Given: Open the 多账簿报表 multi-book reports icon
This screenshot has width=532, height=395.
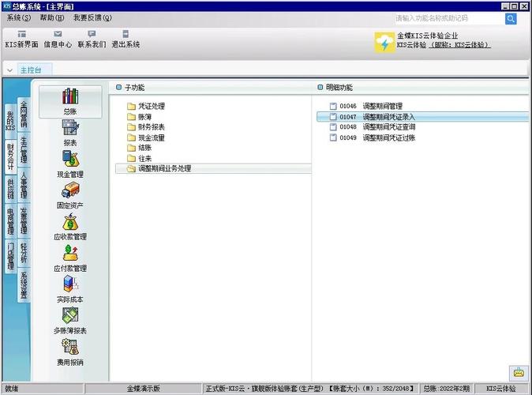Looking at the screenshot, I should coord(70,320).
